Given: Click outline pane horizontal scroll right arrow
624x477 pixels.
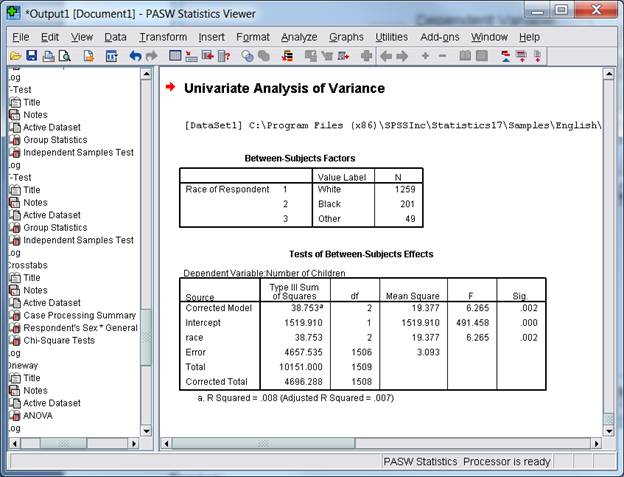Looking at the screenshot, I should coord(133,443).
